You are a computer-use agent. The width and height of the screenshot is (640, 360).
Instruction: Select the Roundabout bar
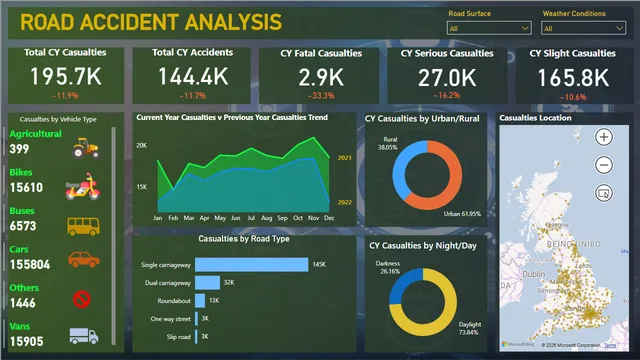pyautogui.click(x=200, y=300)
